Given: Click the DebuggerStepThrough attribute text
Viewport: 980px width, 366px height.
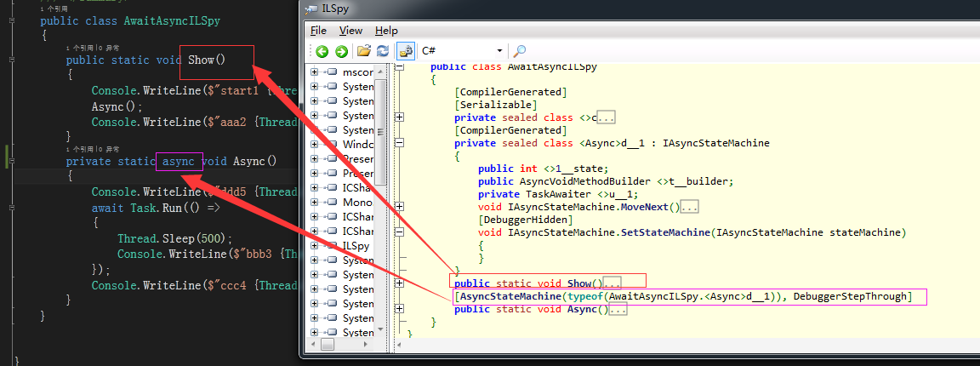Looking at the screenshot, I should pos(849,296).
